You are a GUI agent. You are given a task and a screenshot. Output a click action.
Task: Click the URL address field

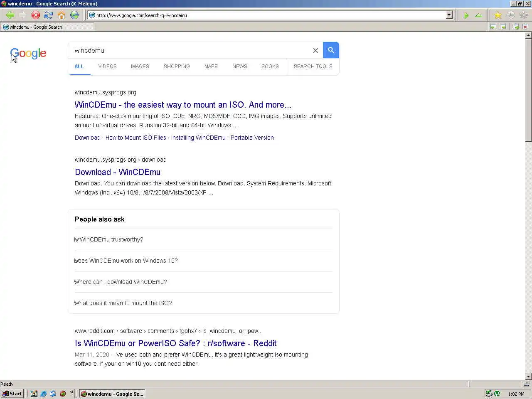tap(270, 15)
